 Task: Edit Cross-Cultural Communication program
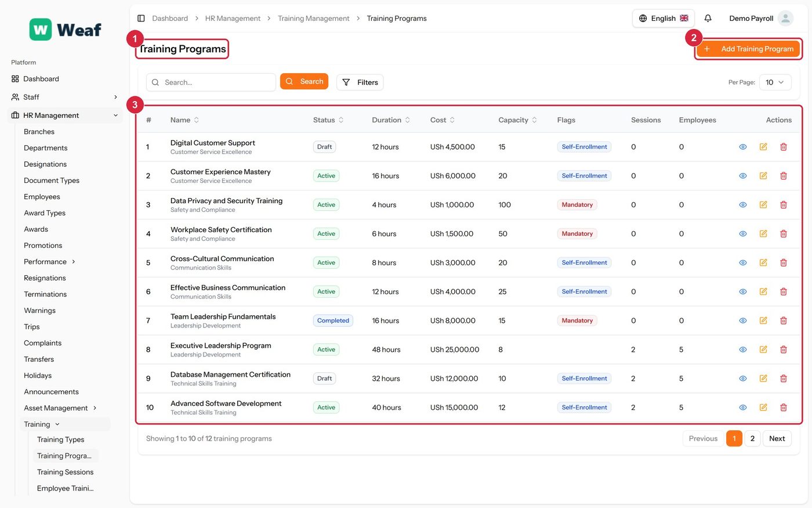(x=763, y=263)
